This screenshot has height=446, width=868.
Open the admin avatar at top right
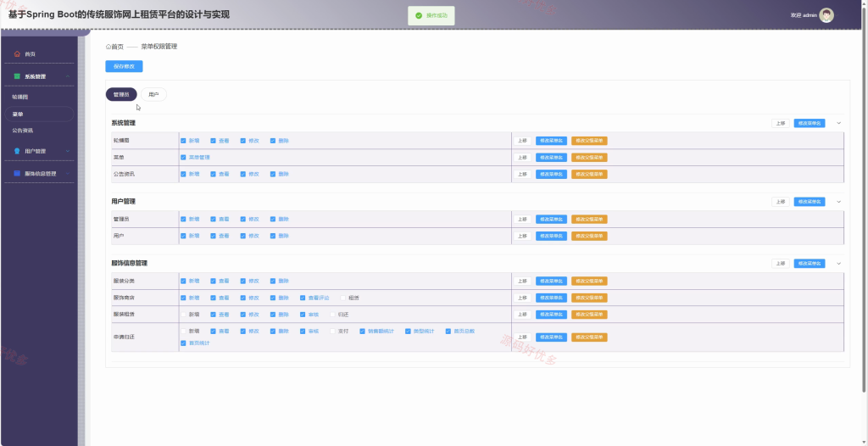(x=826, y=15)
